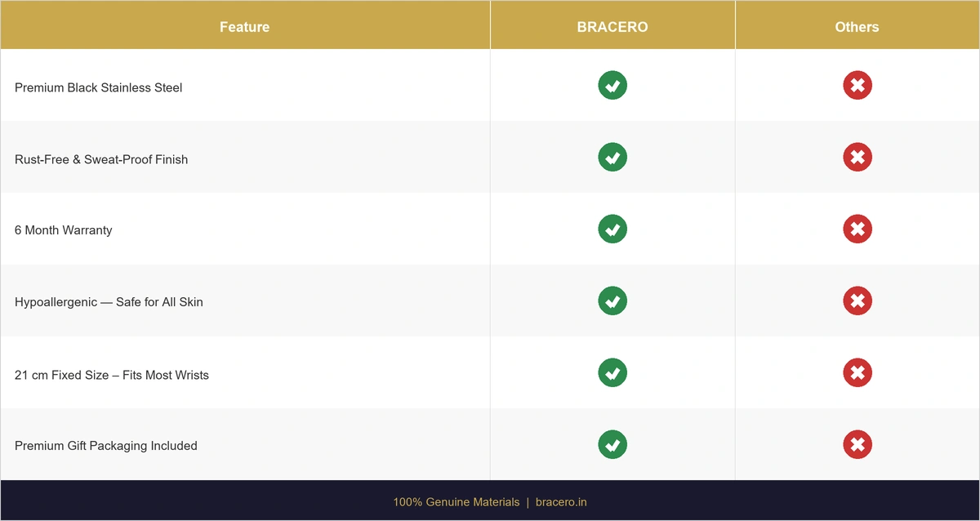Click Premium Gift Packaging Included label
The image size is (980, 521).
(x=106, y=446)
